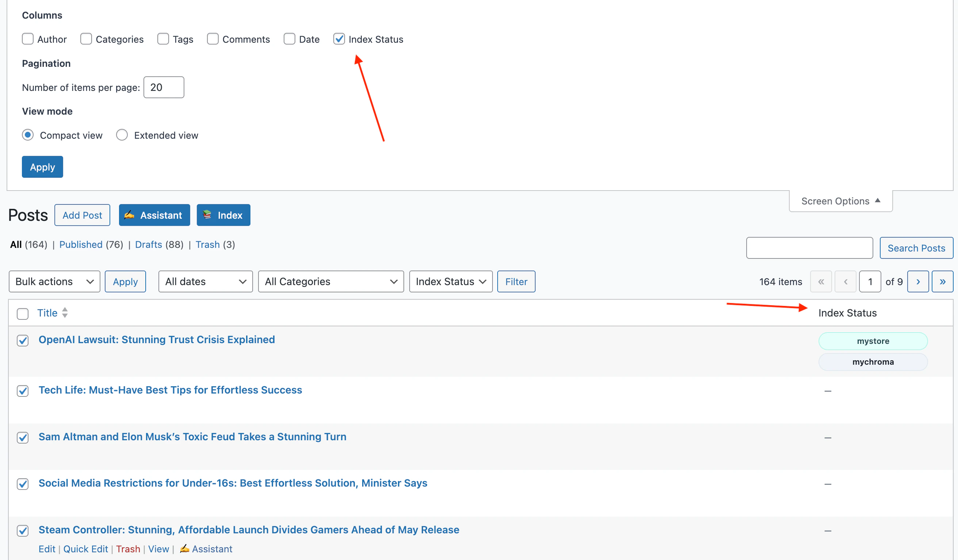Uncheck the Index Status column checkbox
The image size is (958, 560).
[339, 39]
